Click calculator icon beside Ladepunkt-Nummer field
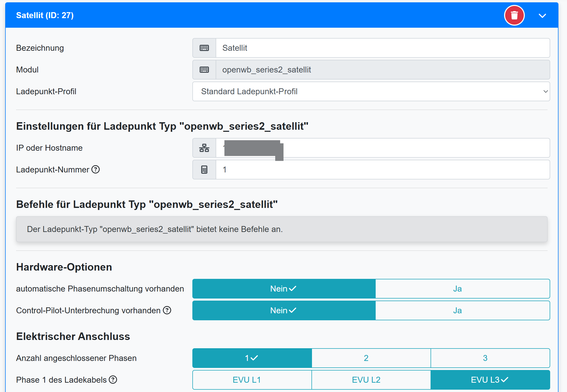Image resolution: width=567 pixels, height=392 pixels. pos(204,170)
